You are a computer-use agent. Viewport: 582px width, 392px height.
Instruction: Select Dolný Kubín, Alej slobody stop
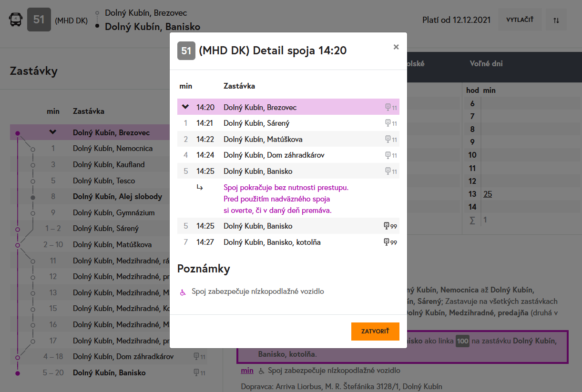click(x=117, y=197)
